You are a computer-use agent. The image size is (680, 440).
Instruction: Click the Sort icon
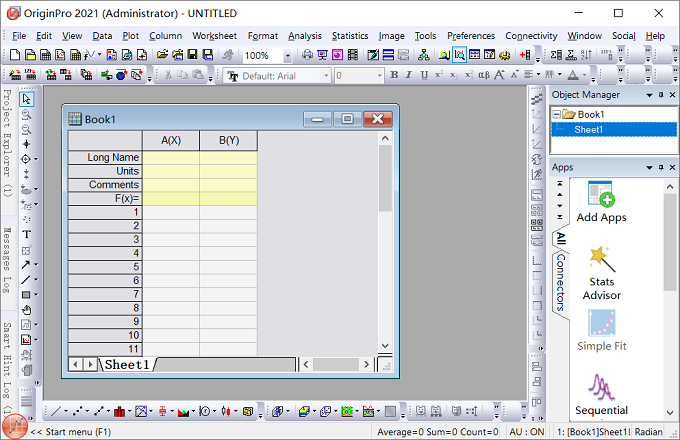(x=586, y=55)
